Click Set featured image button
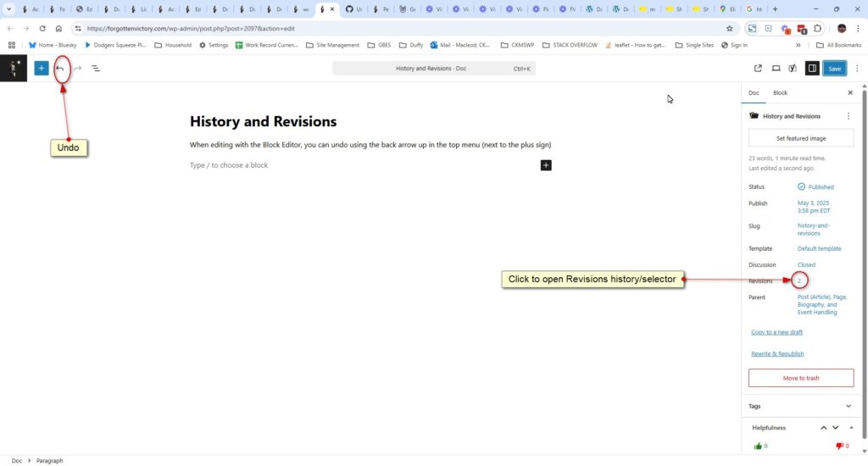The height and width of the screenshot is (466, 868). click(801, 138)
